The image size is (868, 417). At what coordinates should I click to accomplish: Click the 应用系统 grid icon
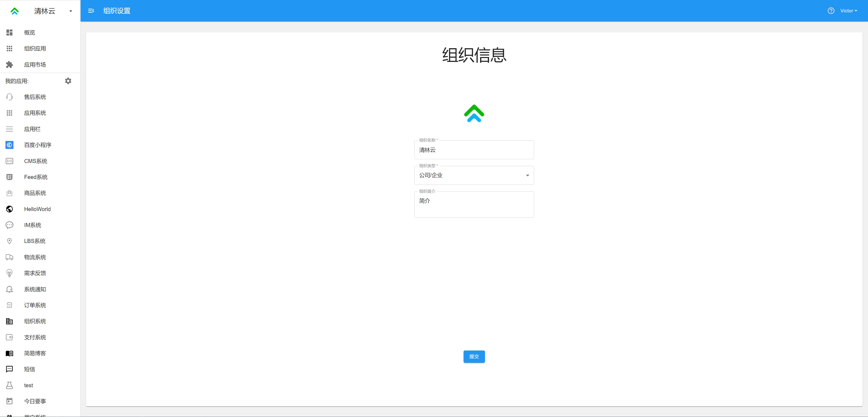[x=9, y=113]
